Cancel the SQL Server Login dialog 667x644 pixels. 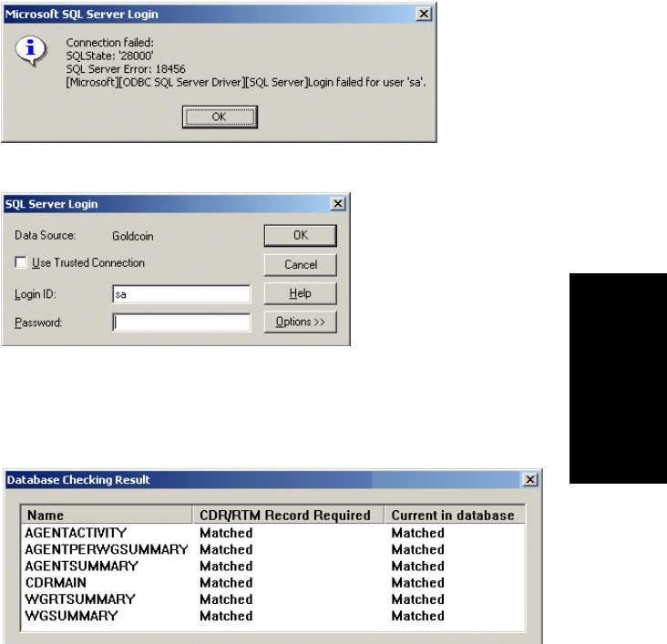[301, 264]
